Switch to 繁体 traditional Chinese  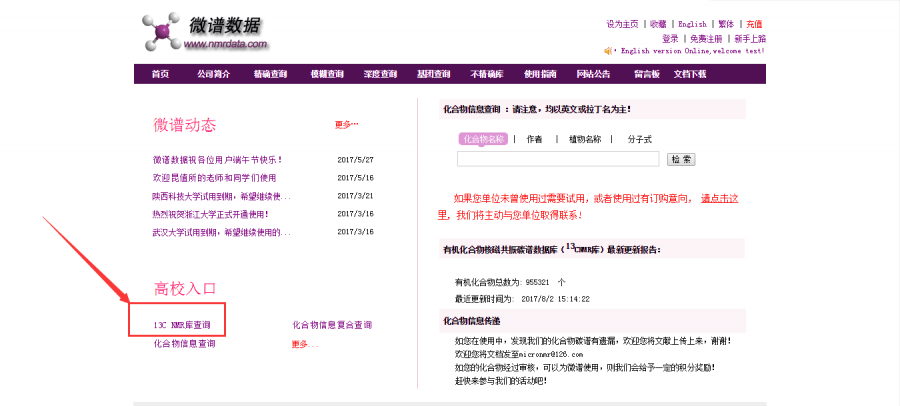(x=726, y=24)
